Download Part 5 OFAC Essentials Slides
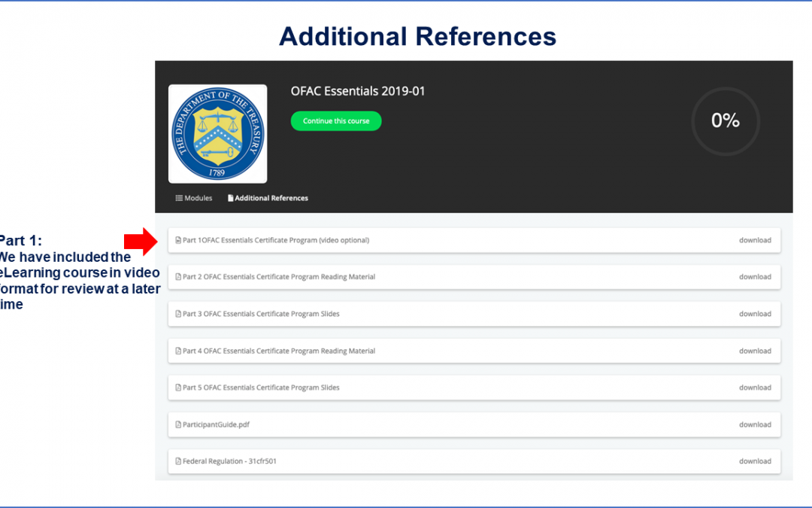Viewport: 812px width, 508px height. (x=755, y=388)
